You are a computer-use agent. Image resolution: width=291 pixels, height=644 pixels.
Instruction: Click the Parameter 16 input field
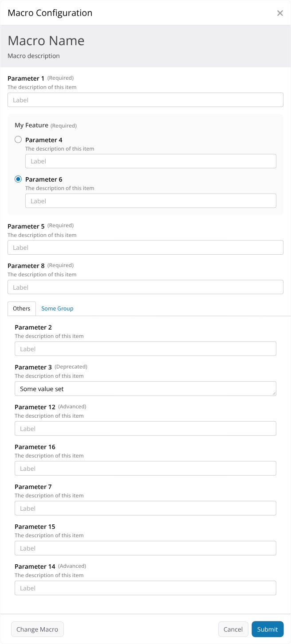[x=145, y=468]
